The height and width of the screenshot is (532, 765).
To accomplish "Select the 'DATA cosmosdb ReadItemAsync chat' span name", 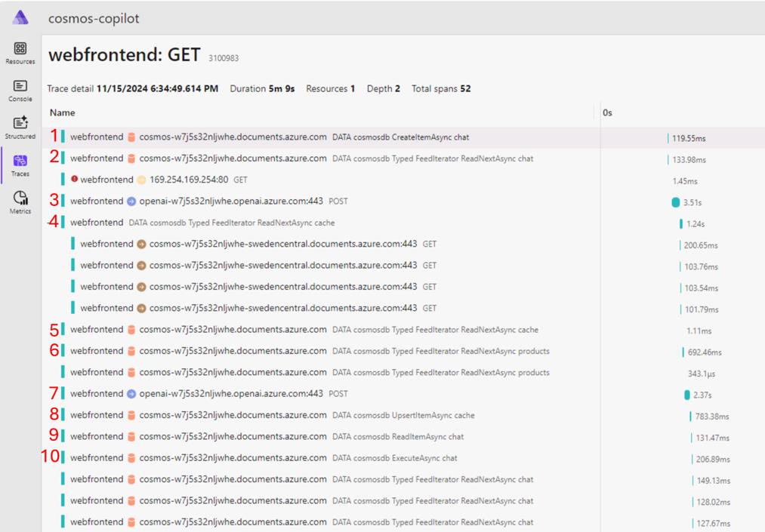I will [x=398, y=437].
